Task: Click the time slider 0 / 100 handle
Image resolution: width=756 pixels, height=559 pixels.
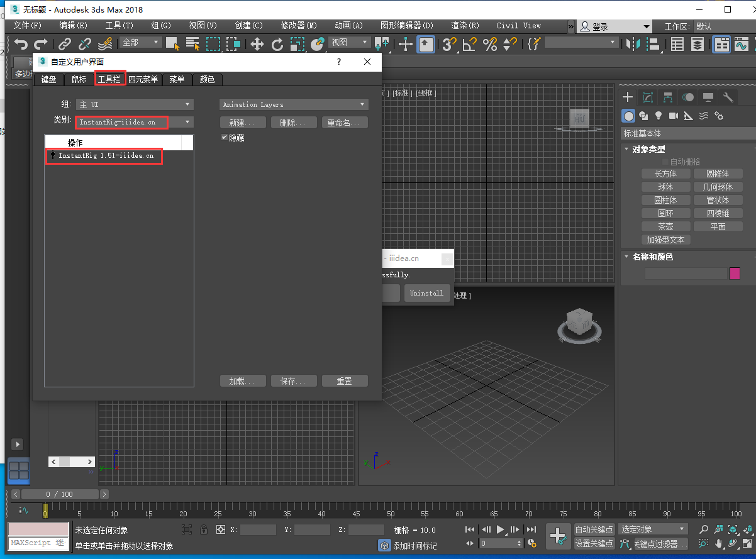Action: [60, 494]
